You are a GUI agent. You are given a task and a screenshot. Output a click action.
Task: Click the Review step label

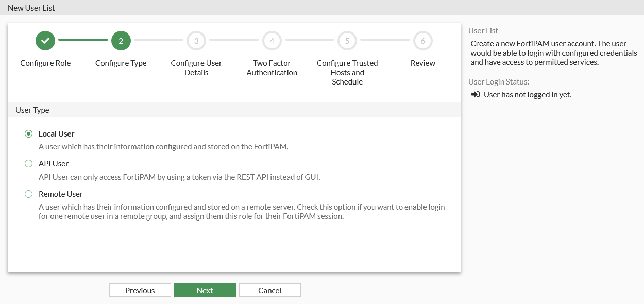click(422, 63)
